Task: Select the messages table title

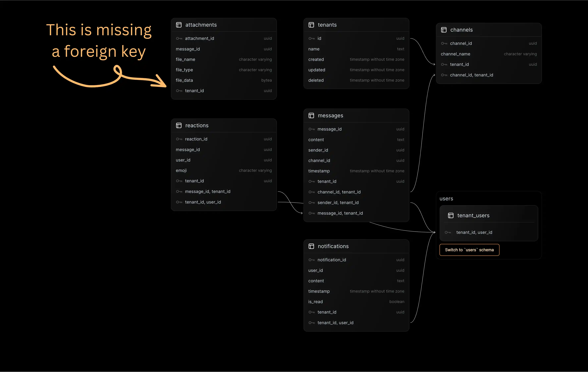Action: pyautogui.click(x=330, y=116)
